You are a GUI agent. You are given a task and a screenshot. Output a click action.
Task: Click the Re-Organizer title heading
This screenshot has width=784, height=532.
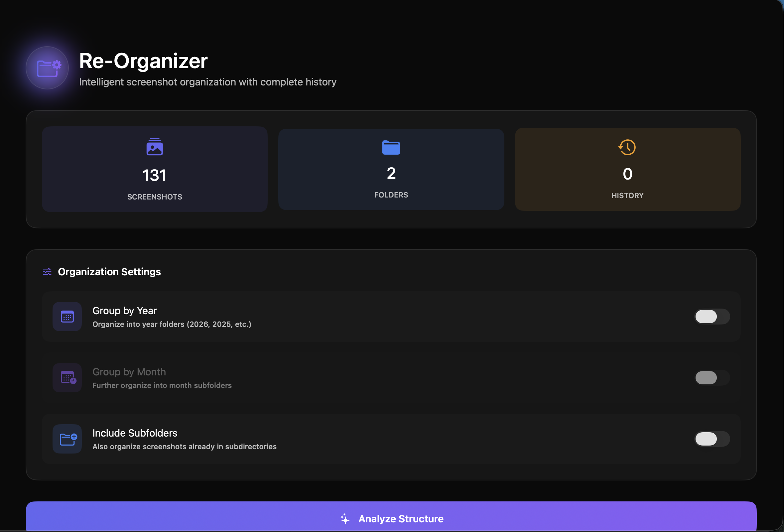pyautogui.click(x=143, y=61)
